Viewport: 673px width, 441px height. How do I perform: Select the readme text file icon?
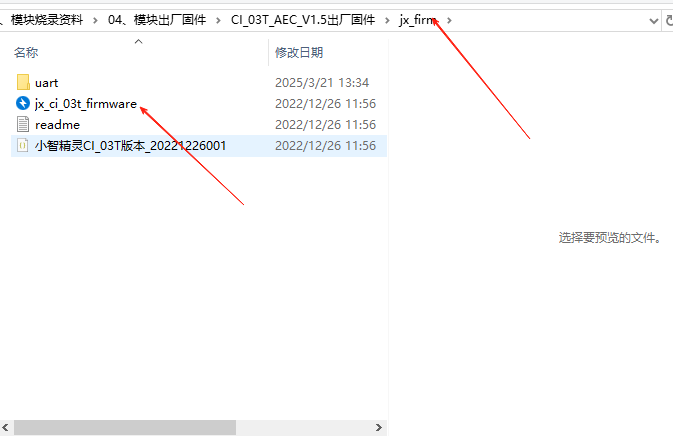(x=23, y=125)
